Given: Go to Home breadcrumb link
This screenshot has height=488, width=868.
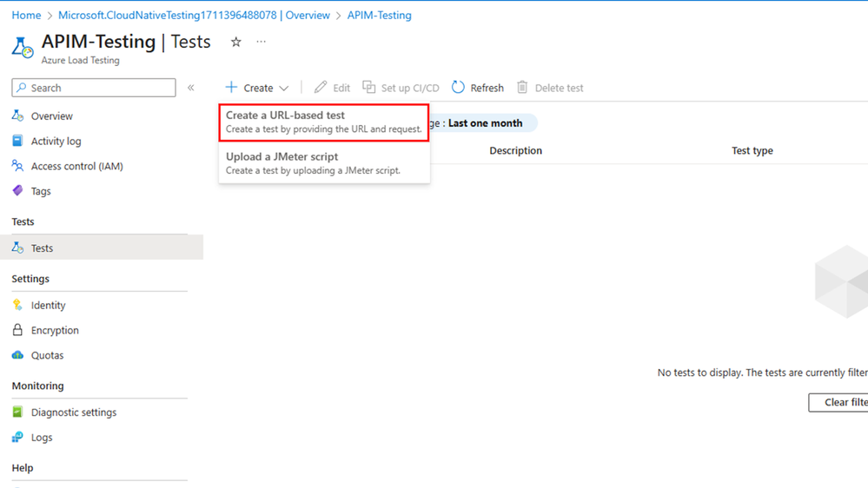Looking at the screenshot, I should 26,15.
